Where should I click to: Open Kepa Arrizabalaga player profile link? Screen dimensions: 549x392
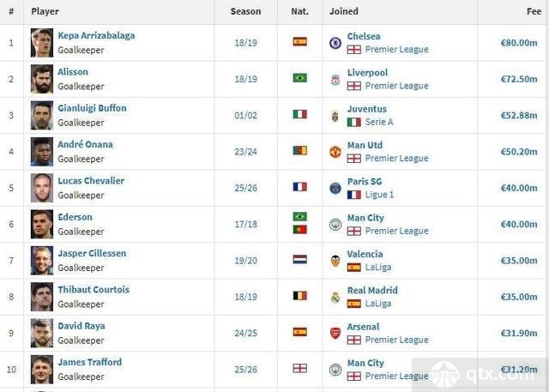(96, 36)
